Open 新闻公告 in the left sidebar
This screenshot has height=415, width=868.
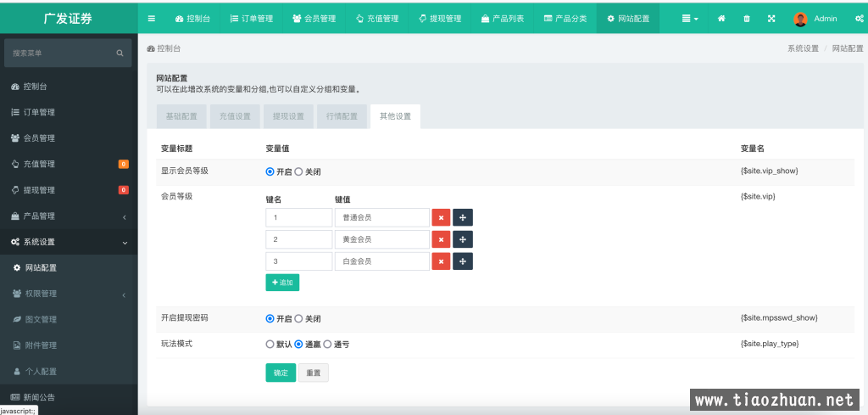69,397
